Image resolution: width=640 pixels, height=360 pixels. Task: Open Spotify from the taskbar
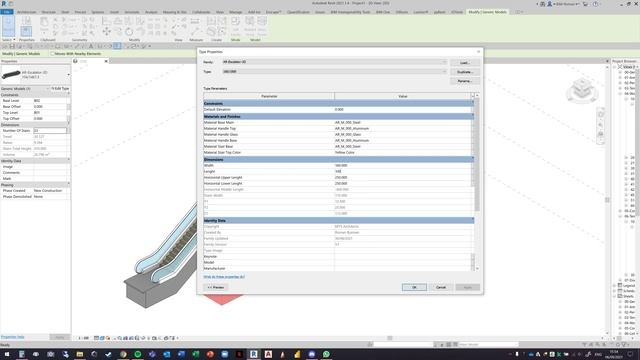point(138,354)
